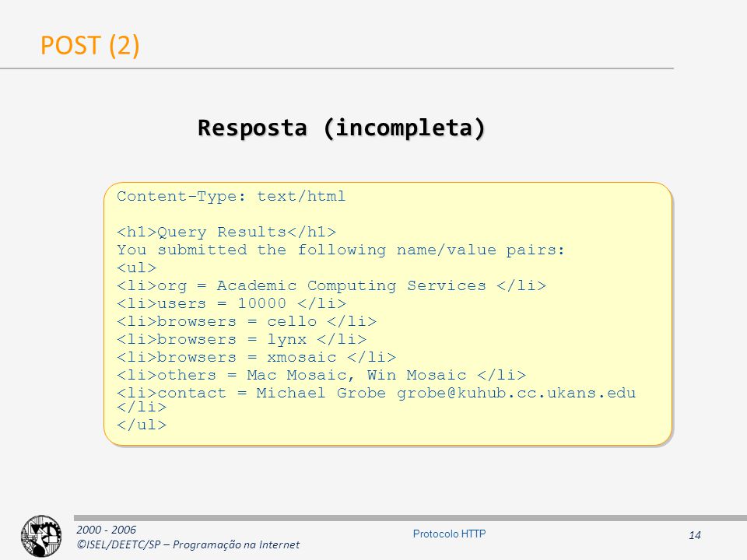
Task: Click the Query Results h1 line
Action: click(x=226, y=232)
